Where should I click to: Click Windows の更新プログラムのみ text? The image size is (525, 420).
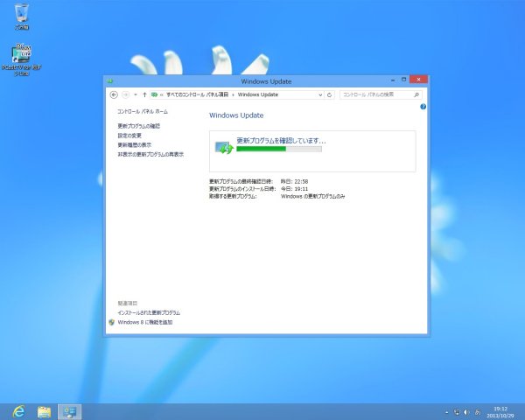(x=312, y=196)
